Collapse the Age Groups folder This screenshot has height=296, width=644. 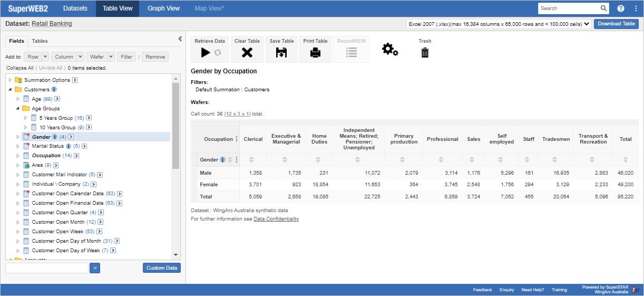coord(17,109)
